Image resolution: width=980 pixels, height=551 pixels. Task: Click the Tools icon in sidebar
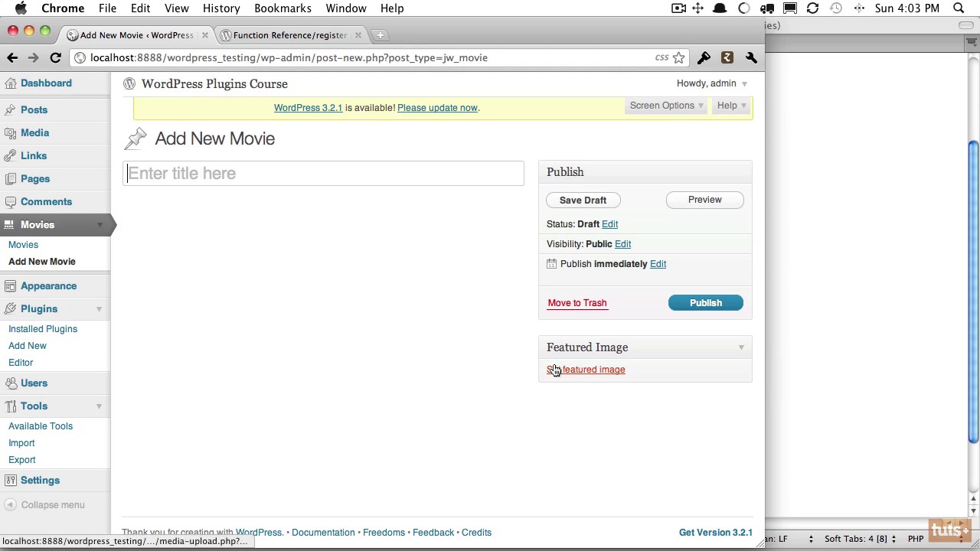click(9, 406)
